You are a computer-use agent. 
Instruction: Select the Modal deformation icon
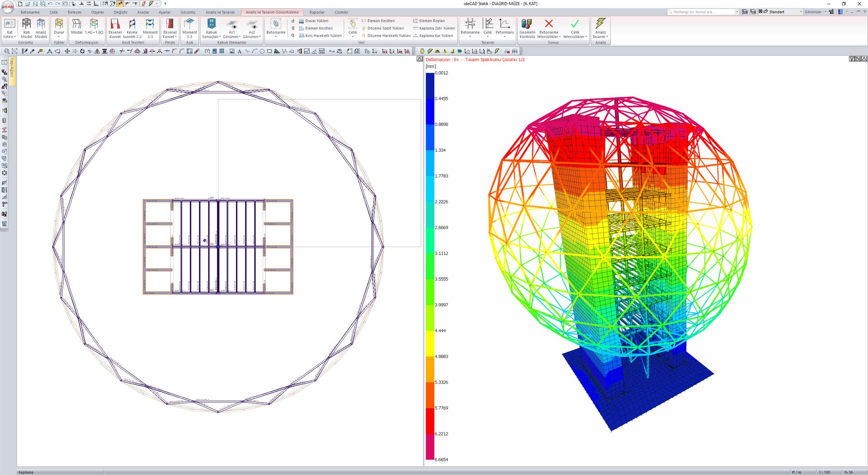point(76,28)
